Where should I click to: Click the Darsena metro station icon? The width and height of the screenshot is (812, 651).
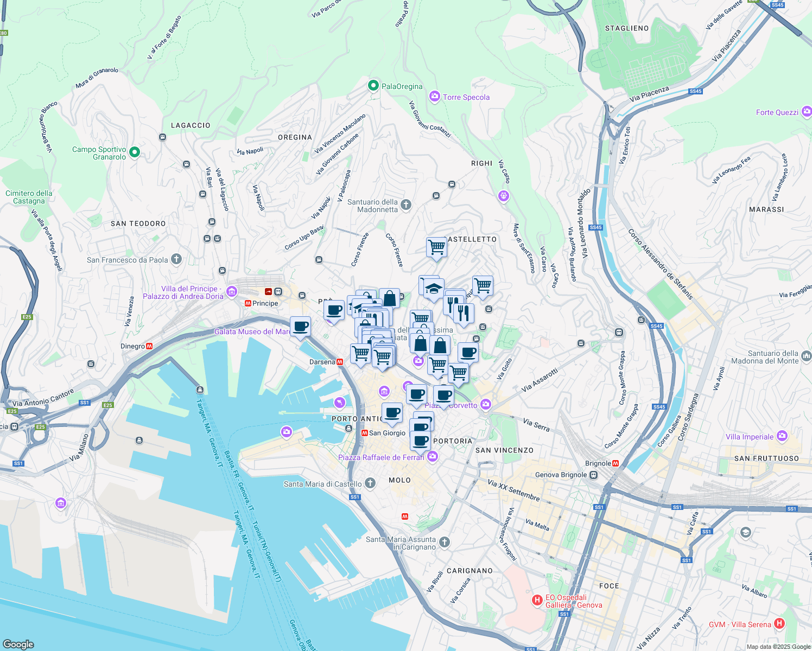[x=340, y=362]
